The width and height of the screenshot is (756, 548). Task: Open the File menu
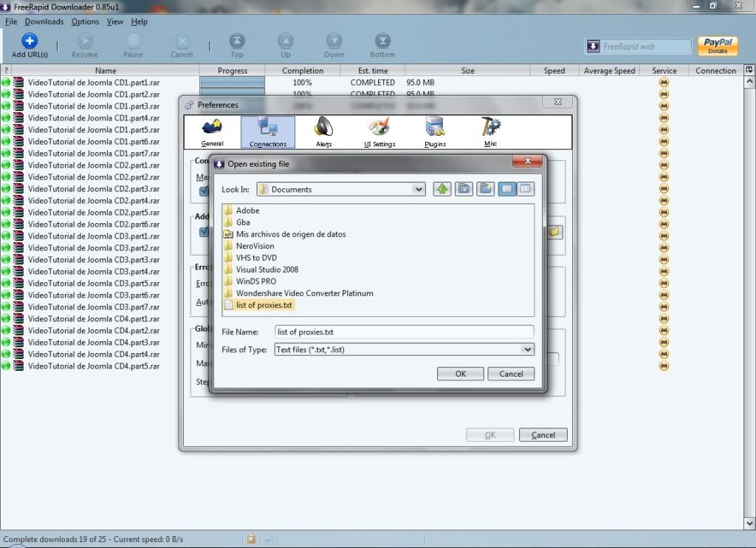coord(11,21)
